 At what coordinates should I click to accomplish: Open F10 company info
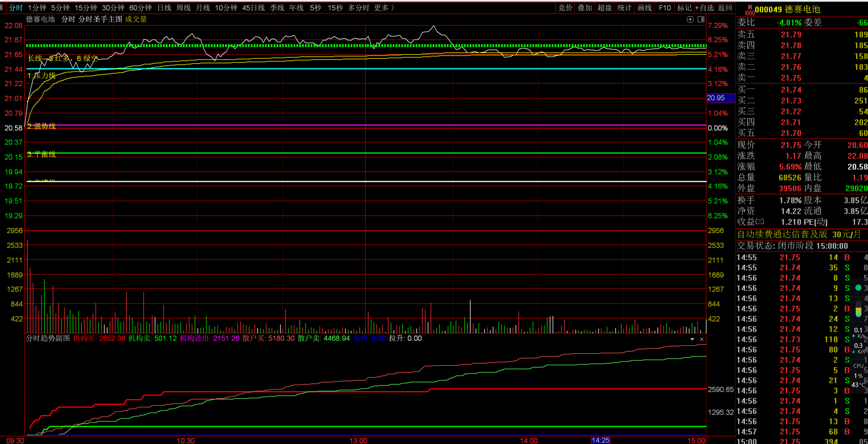pos(665,8)
